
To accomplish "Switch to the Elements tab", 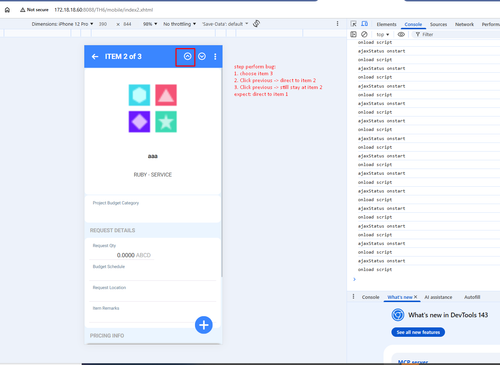I will coord(386,24).
